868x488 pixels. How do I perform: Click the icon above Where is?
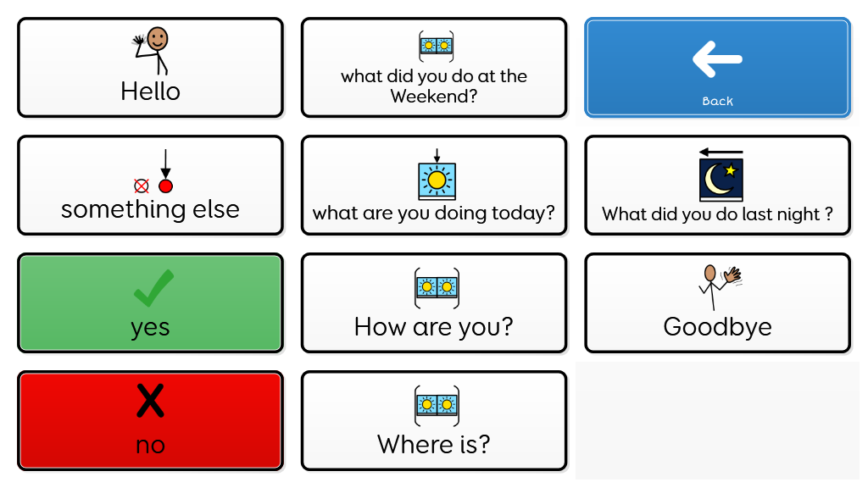437,406
